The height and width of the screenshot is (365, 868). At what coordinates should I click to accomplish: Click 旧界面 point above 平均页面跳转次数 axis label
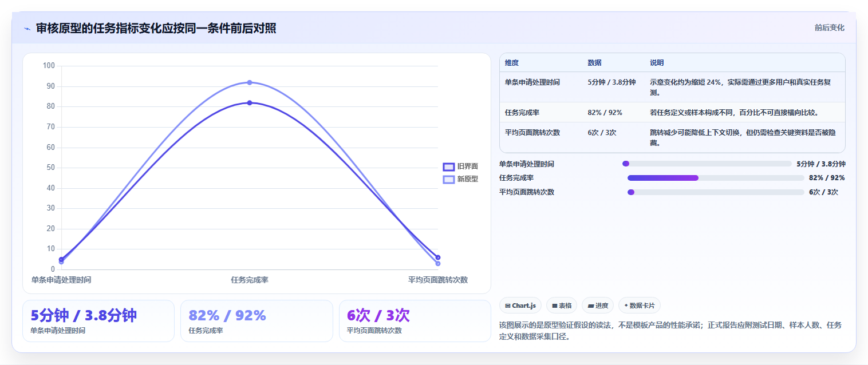(438, 257)
